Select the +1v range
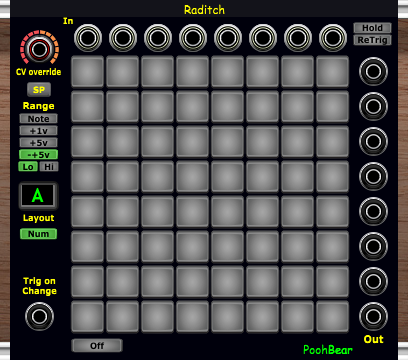Viewport: 408px width, 360px height. (x=38, y=131)
